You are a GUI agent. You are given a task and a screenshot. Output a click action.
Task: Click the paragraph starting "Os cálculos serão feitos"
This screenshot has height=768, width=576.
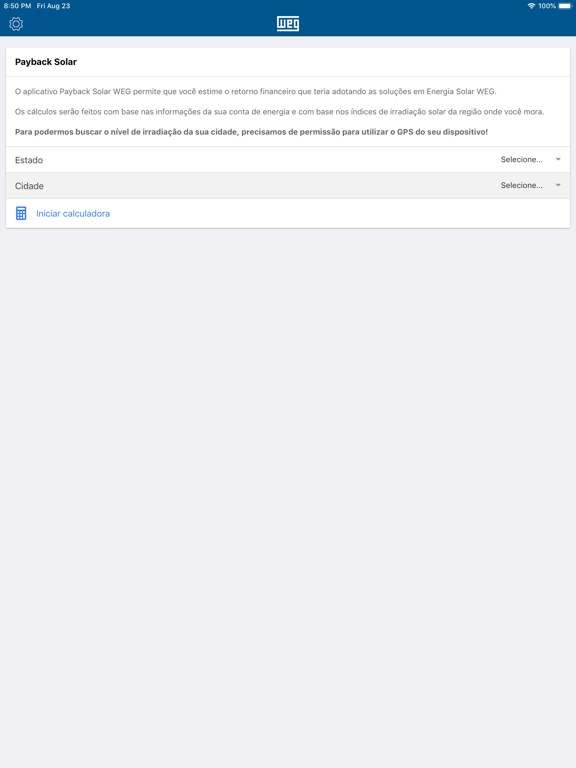tap(279, 112)
